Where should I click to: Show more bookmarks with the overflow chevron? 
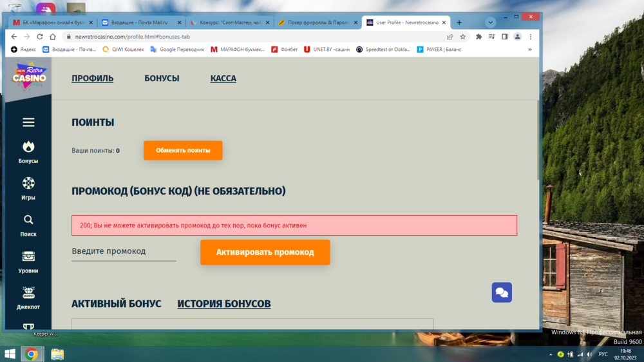530,49
